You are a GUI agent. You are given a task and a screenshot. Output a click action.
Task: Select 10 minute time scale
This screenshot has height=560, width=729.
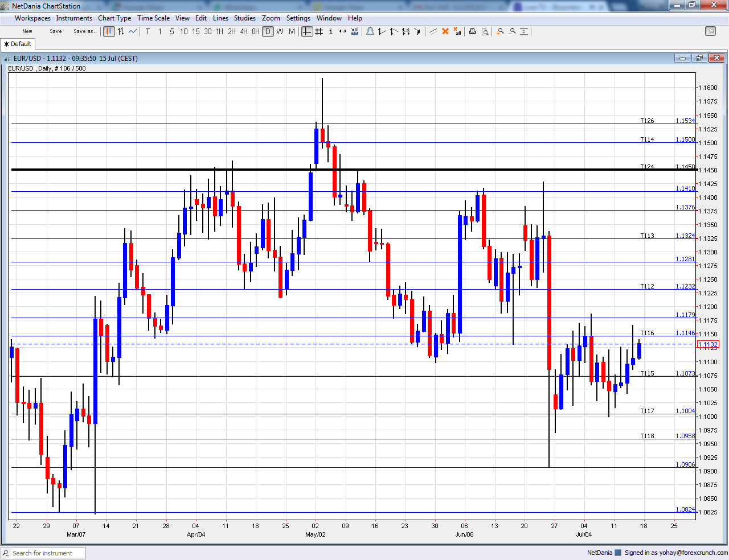(x=184, y=31)
